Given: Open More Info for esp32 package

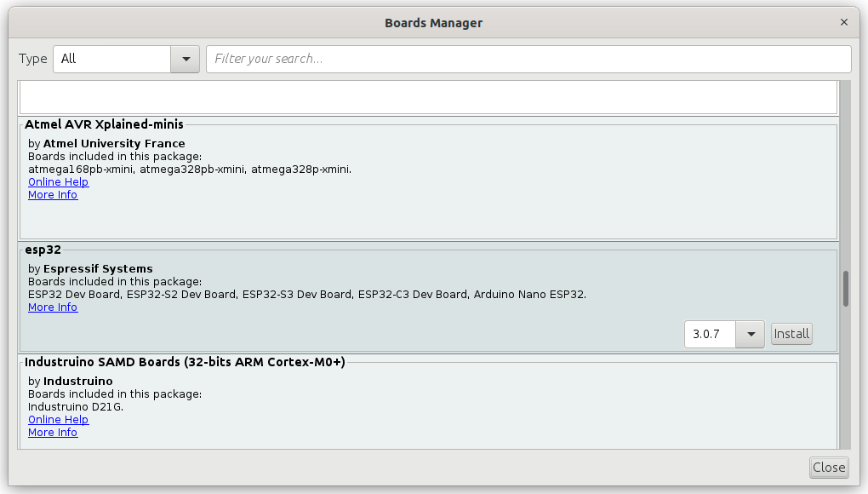Looking at the screenshot, I should [53, 307].
